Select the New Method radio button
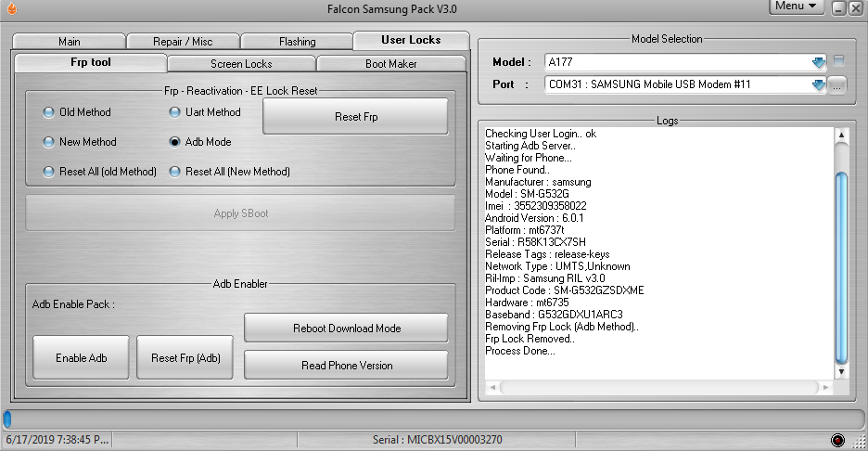Screen dimensions: 868x451 point(49,142)
